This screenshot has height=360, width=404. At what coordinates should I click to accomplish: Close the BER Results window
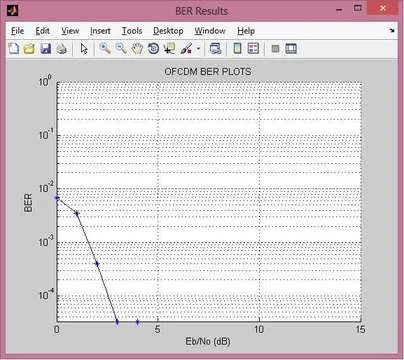coord(383,8)
